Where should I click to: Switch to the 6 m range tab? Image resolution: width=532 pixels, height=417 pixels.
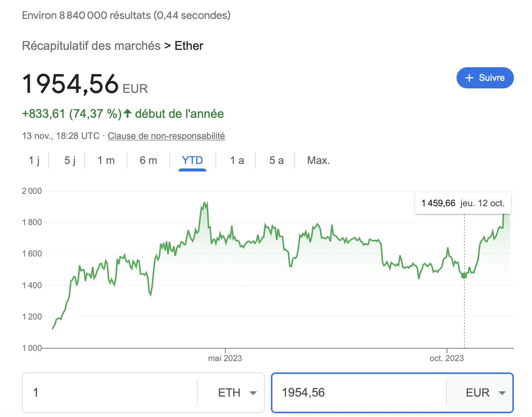[x=148, y=161]
